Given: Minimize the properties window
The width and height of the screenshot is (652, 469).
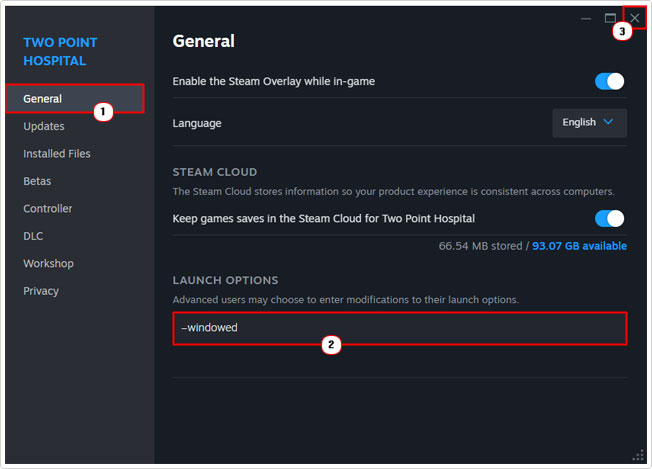Looking at the screenshot, I should (x=586, y=19).
